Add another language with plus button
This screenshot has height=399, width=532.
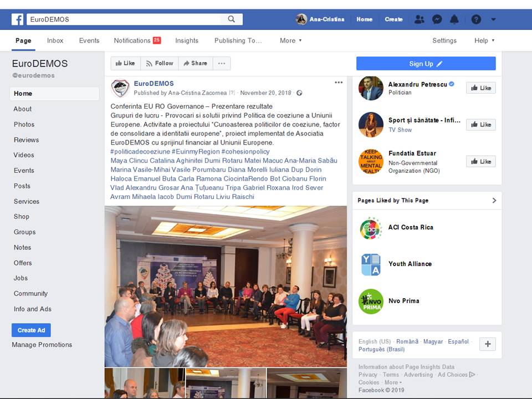488,344
